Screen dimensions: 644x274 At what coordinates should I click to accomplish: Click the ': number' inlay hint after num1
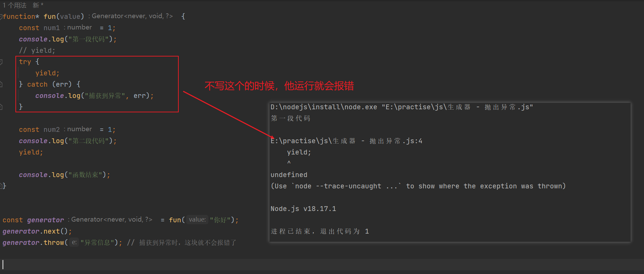[x=78, y=27]
